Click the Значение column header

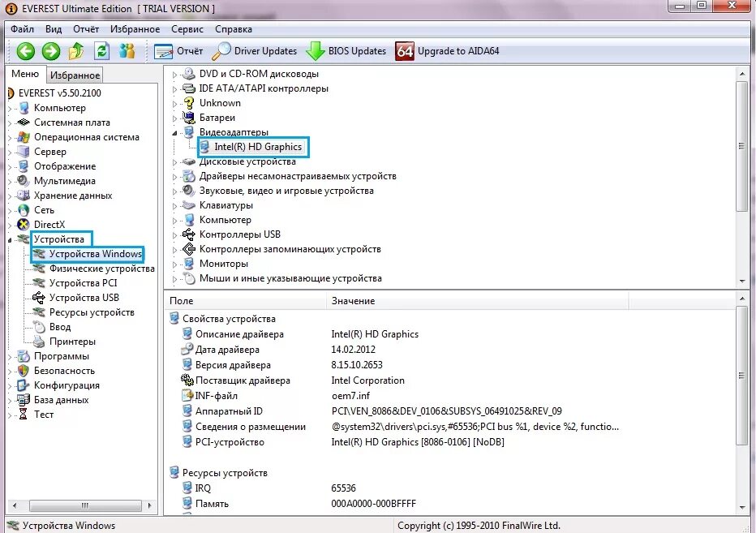click(478, 301)
